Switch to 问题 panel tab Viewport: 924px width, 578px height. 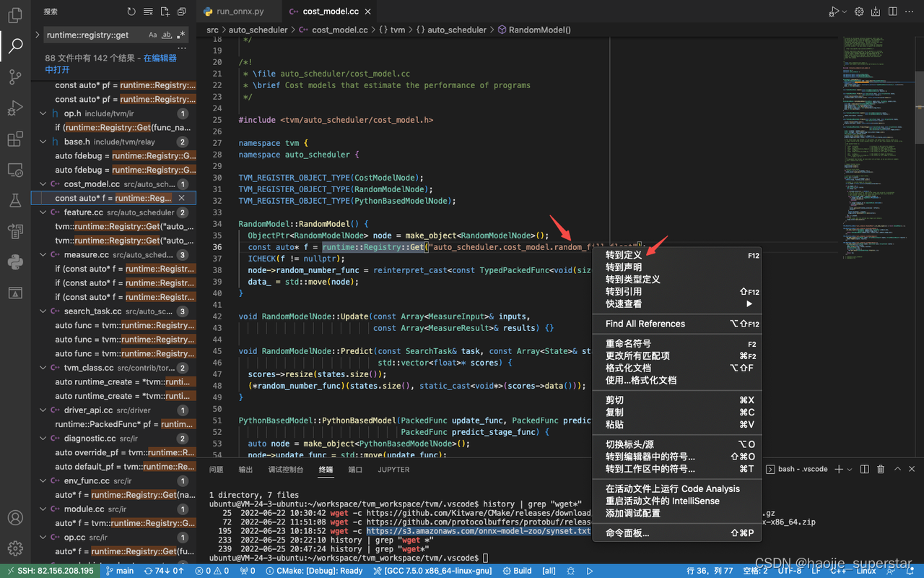[x=217, y=470]
